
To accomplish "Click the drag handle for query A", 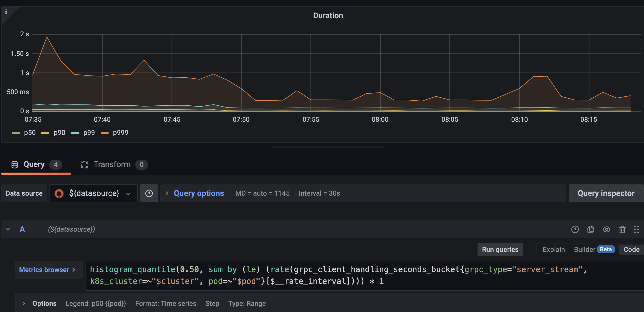I will coord(636,229).
